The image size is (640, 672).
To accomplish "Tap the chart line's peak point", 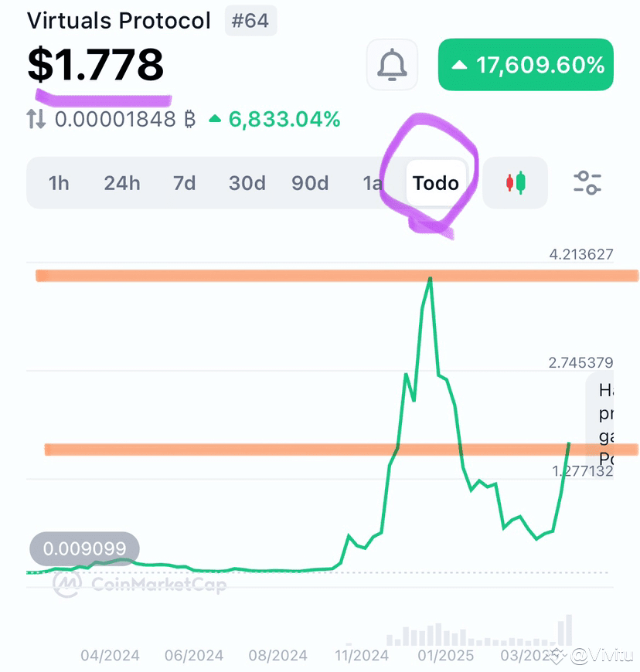I will (x=430, y=279).
